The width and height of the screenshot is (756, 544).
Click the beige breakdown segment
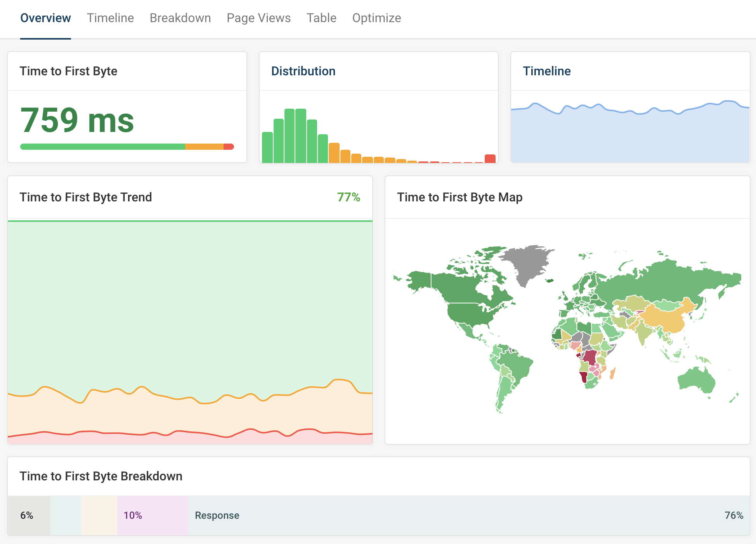tap(99, 515)
